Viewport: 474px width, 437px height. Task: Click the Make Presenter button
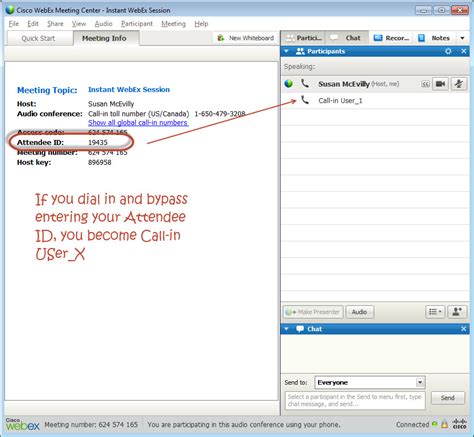313,312
